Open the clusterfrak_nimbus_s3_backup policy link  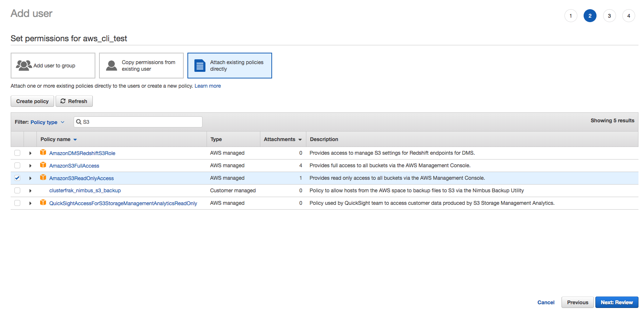(x=85, y=190)
